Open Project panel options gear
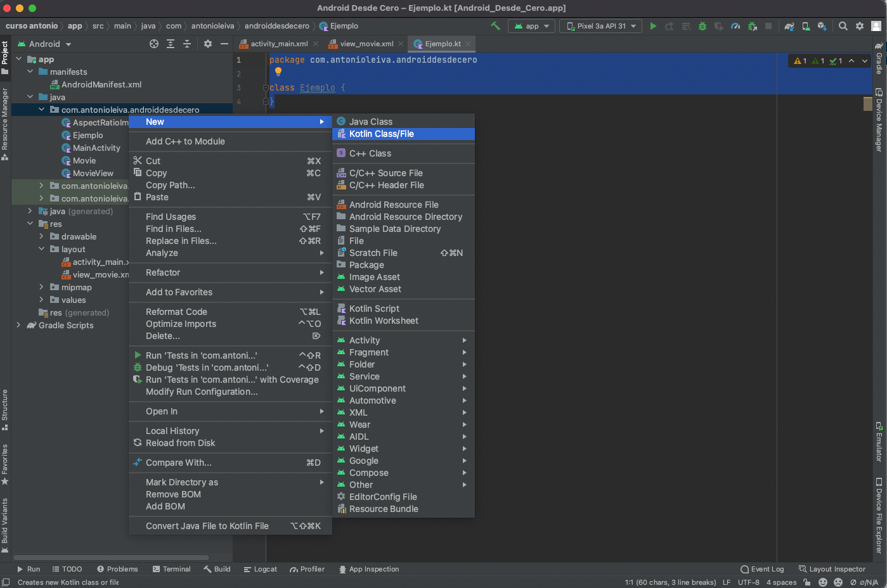 [x=208, y=44]
